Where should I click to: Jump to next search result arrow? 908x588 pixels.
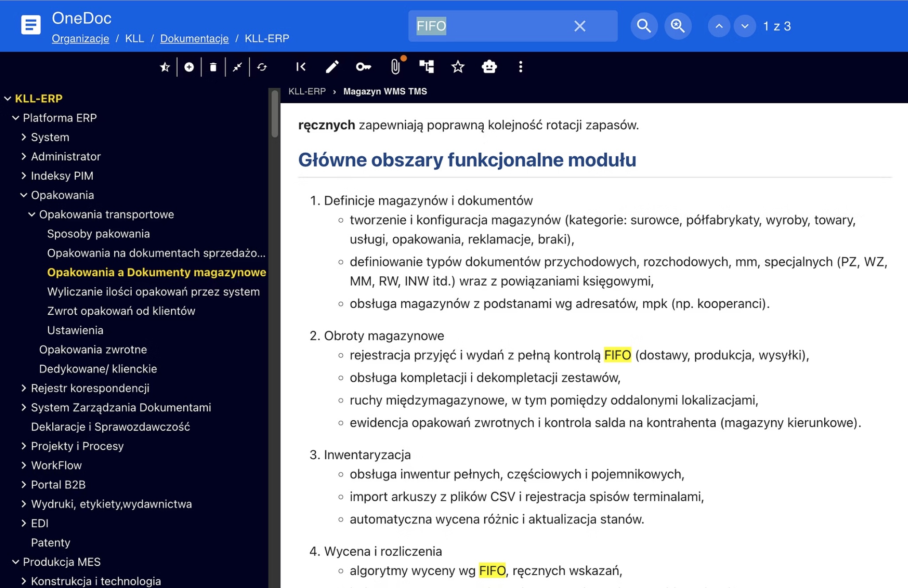point(745,26)
